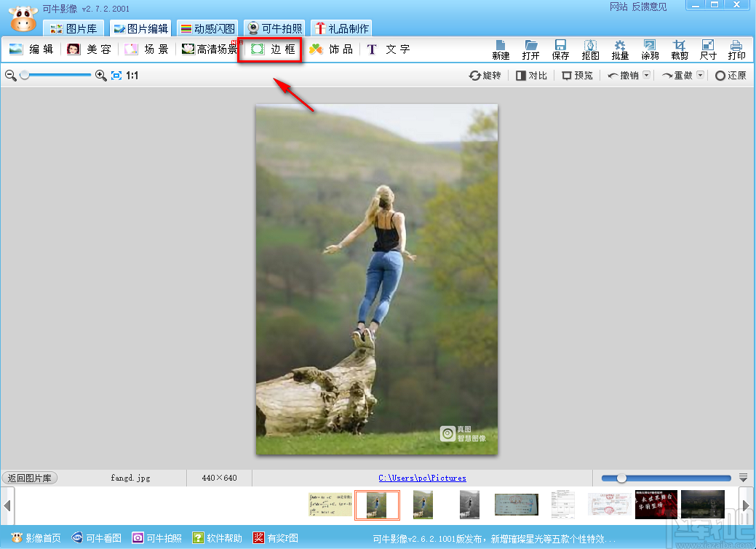Open the 高清场景 (HD scene) panel

[x=210, y=49]
